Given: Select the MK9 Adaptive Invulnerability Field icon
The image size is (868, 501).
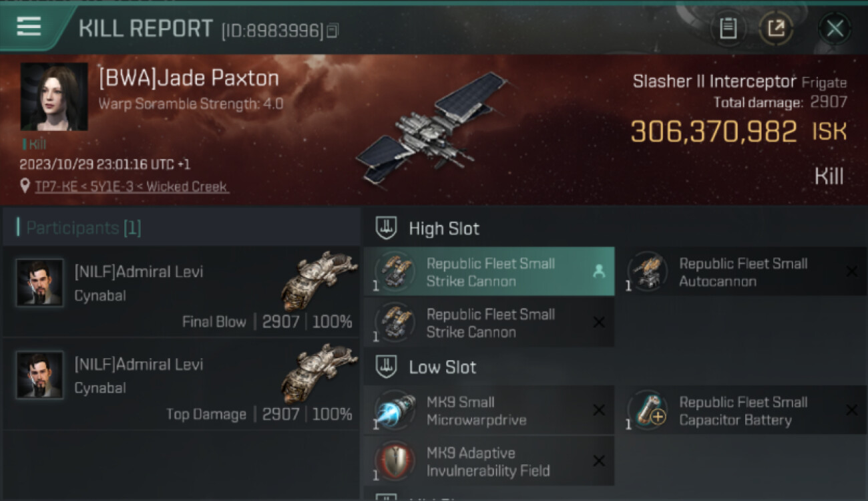Looking at the screenshot, I should coord(395,462).
